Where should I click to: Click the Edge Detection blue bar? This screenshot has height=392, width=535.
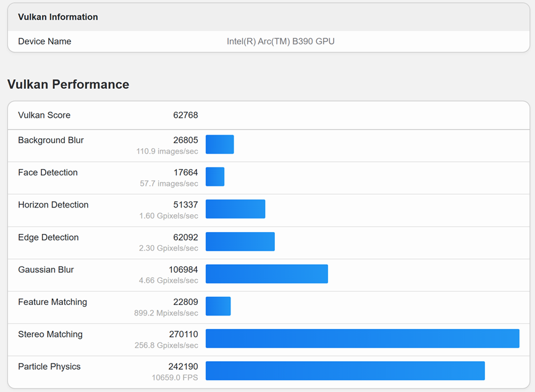tap(240, 241)
